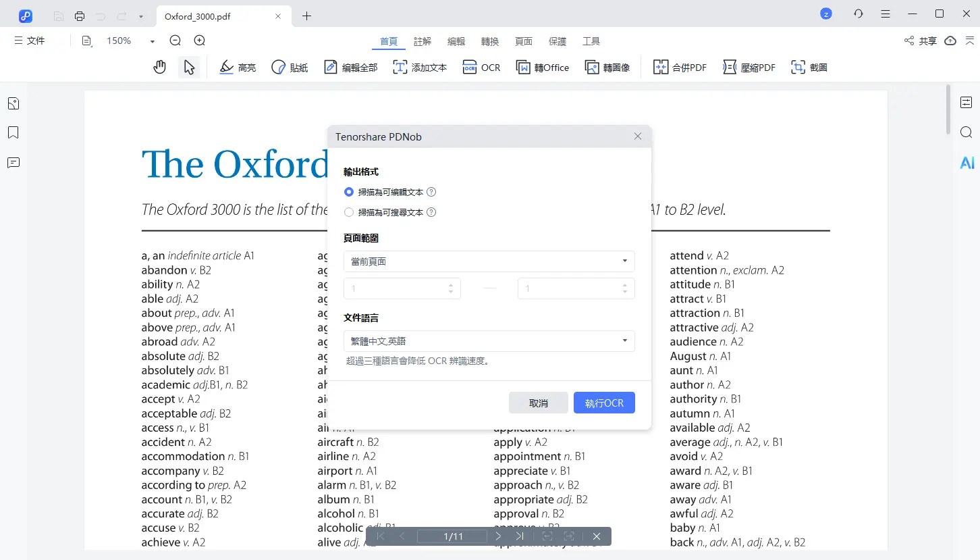Screen dimensions: 980x560
Task: Open the page thumbnails sidebar panel
Action: (x=13, y=103)
